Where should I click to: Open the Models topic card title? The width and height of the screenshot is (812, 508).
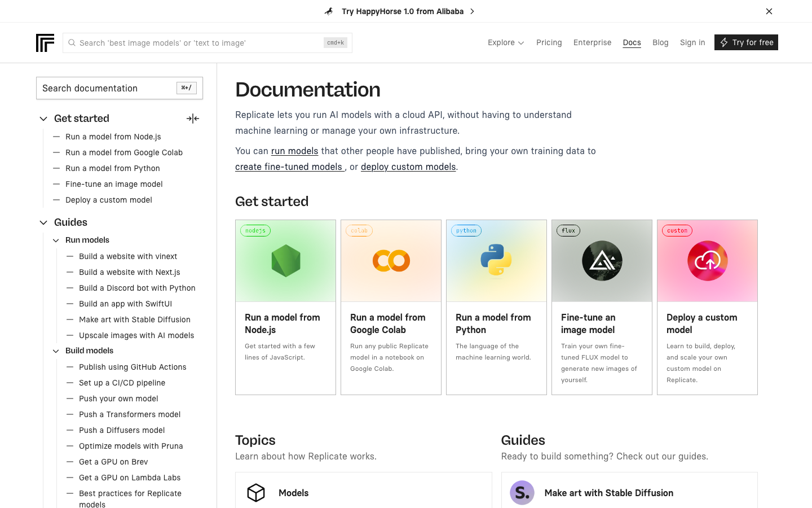(294, 493)
